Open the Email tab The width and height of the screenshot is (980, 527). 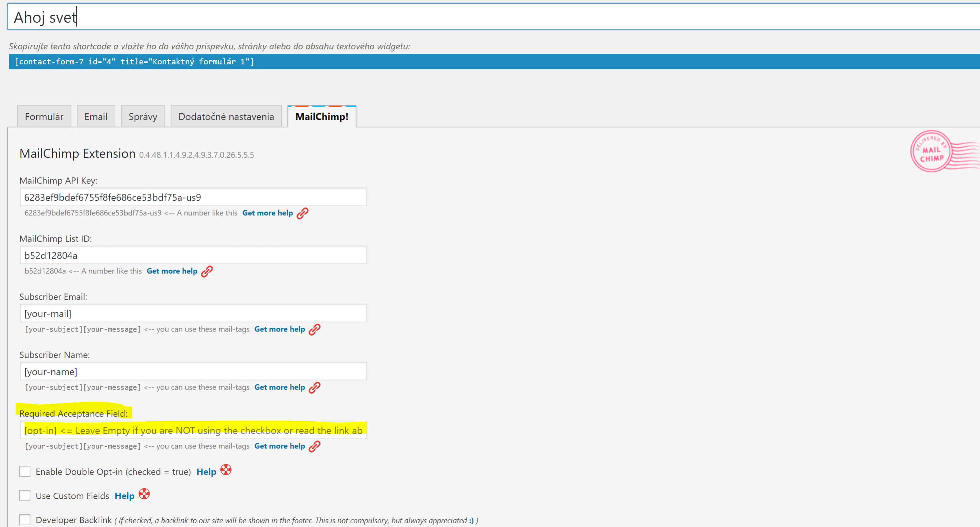(96, 116)
